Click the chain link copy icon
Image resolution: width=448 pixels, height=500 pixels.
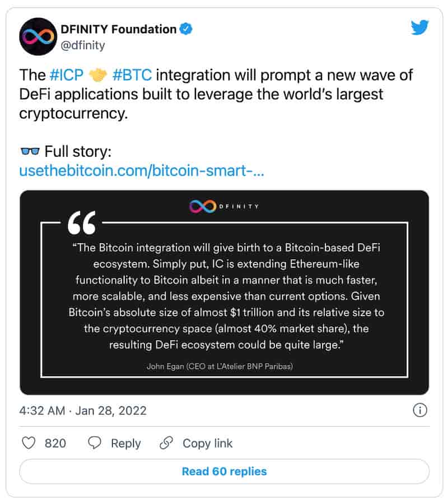click(x=166, y=443)
